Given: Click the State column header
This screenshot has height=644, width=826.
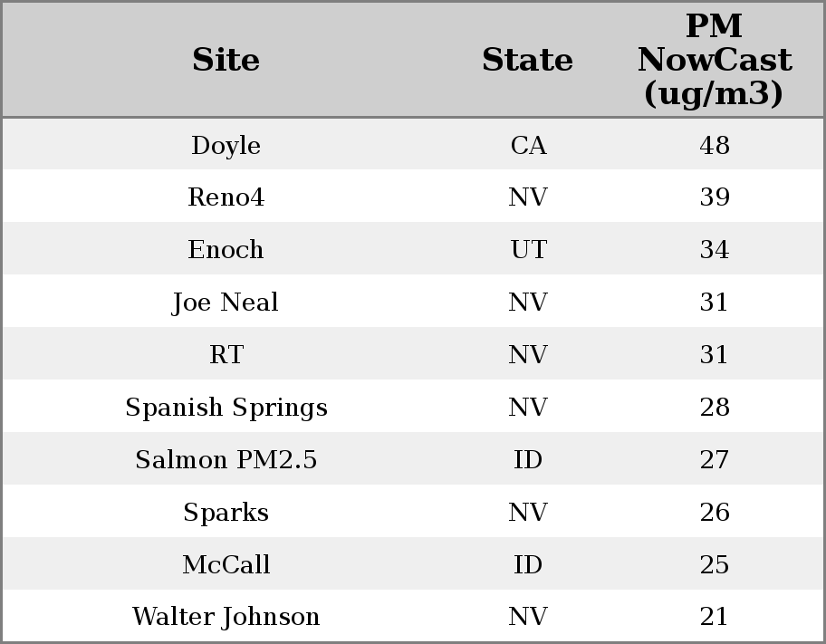Looking at the screenshot, I should (x=527, y=60).
